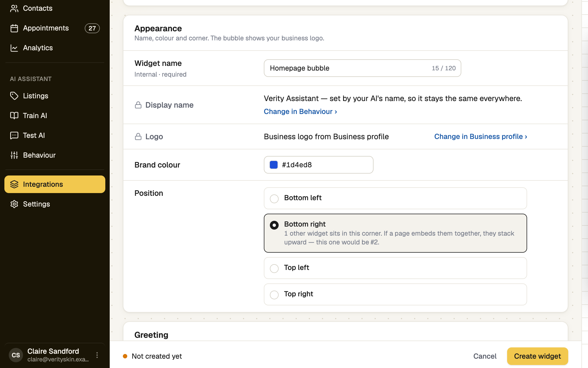Click the 15 / 120 character counter
This screenshot has height=368, width=588.
(444, 68)
